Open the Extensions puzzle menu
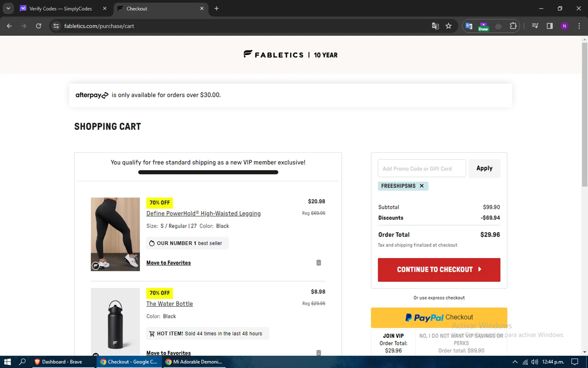Viewport: 588px width, 368px height. point(513,26)
